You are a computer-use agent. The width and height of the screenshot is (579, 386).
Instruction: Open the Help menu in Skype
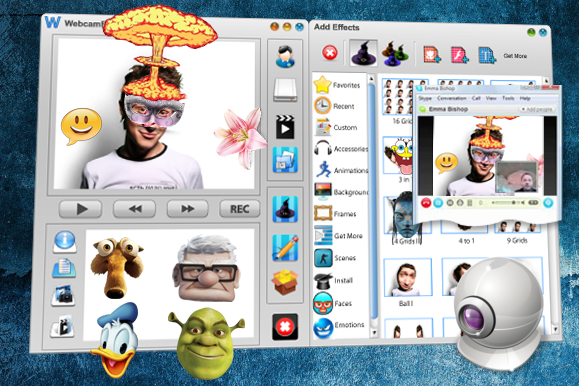tap(525, 99)
